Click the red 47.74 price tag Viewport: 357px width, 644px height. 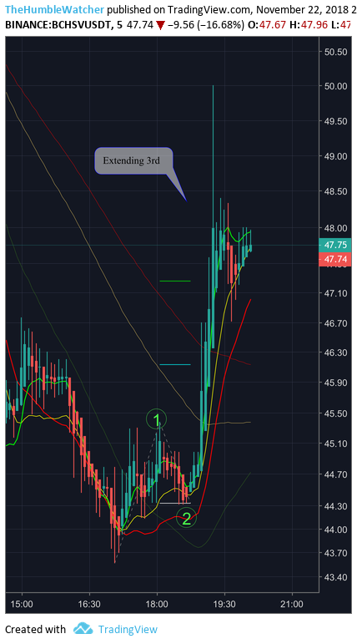click(335, 259)
